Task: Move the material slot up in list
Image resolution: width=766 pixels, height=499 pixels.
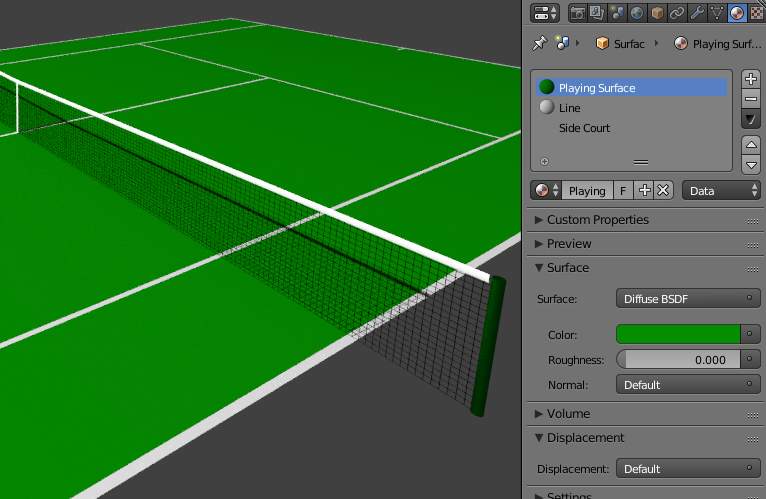Action: [x=751, y=145]
